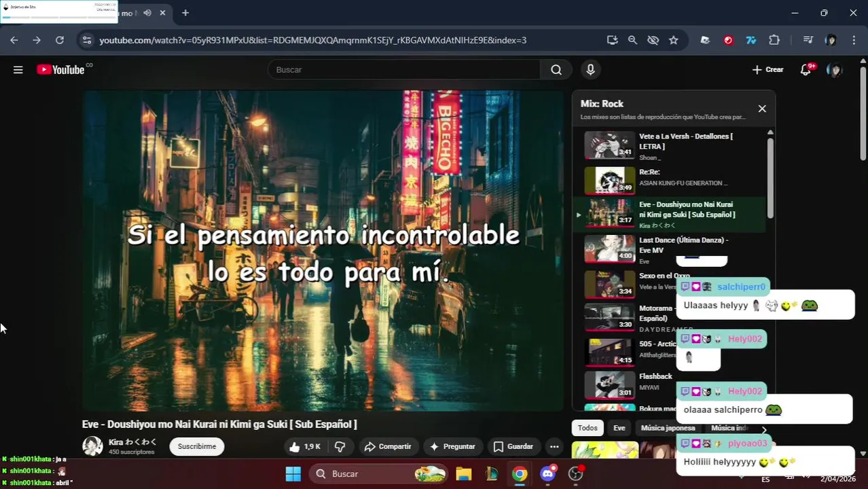Play Re:Re: by ASIAN KUNG-FU GENERATION
Image resolution: width=868 pixels, height=489 pixels.
point(669,181)
